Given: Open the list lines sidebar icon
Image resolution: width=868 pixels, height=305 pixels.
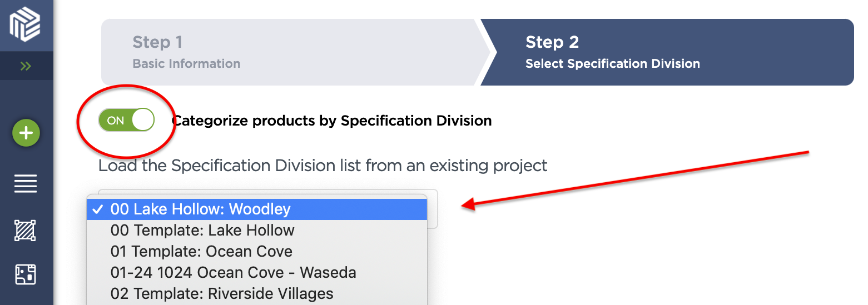Looking at the screenshot, I should point(26,183).
